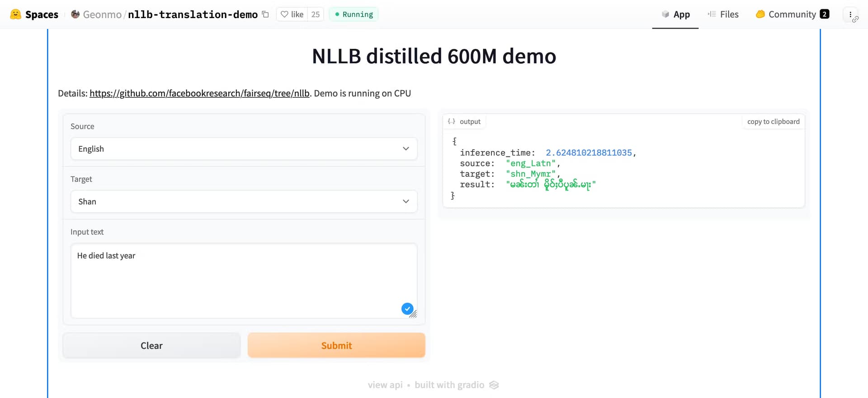Click the 25 likes count
868x398 pixels.
pos(316,14)
